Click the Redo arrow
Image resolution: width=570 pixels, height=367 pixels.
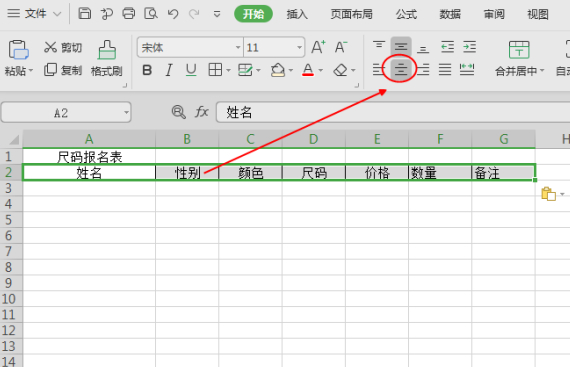tap(194, 14)
